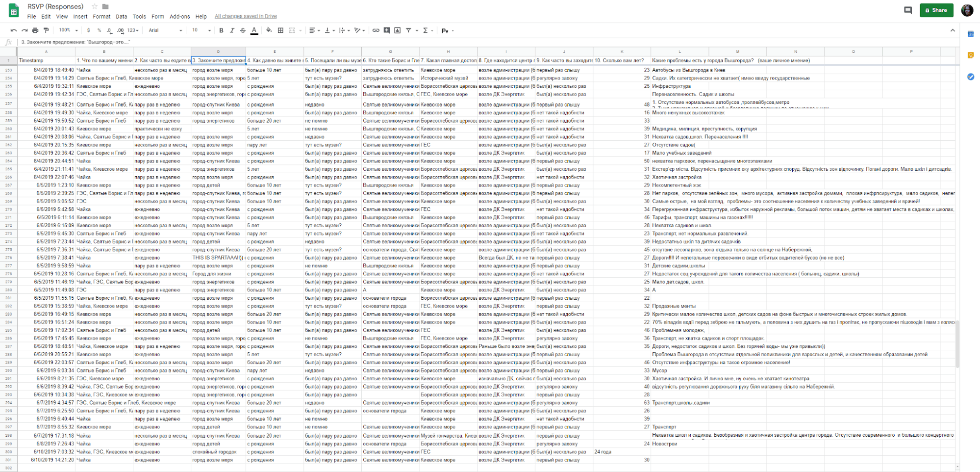Open the text color picker

pyautogui.click(x=254, y=30)
